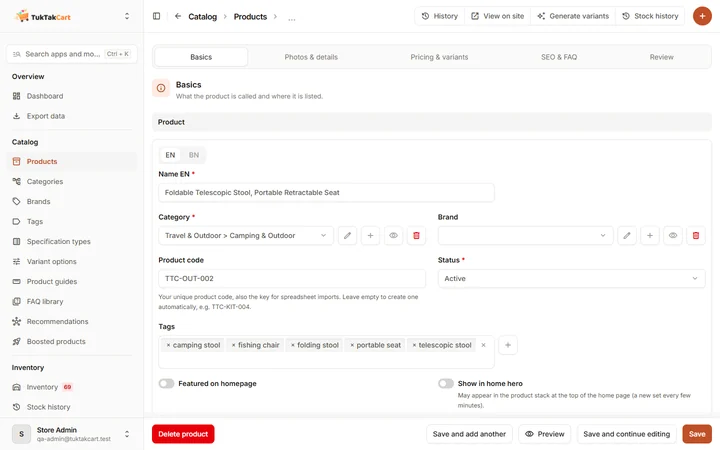Delete the selected category with trash icon

pos(416,236)
